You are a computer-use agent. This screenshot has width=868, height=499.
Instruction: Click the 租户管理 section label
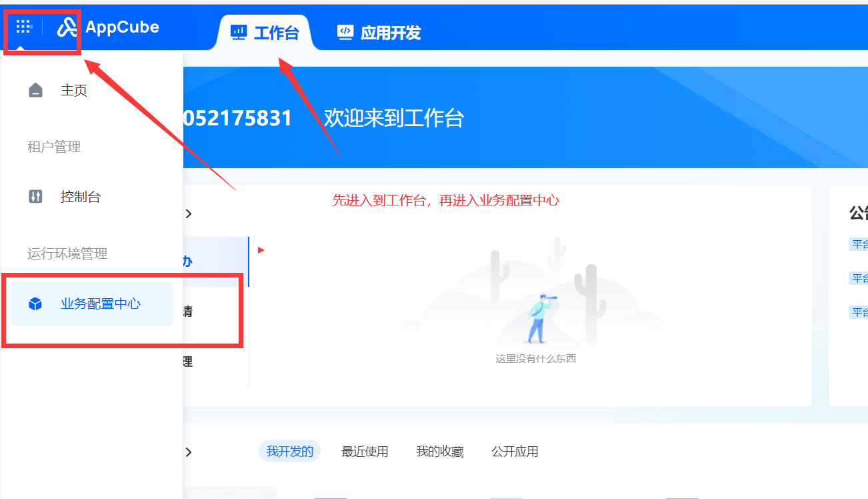(x=54, y=147)
